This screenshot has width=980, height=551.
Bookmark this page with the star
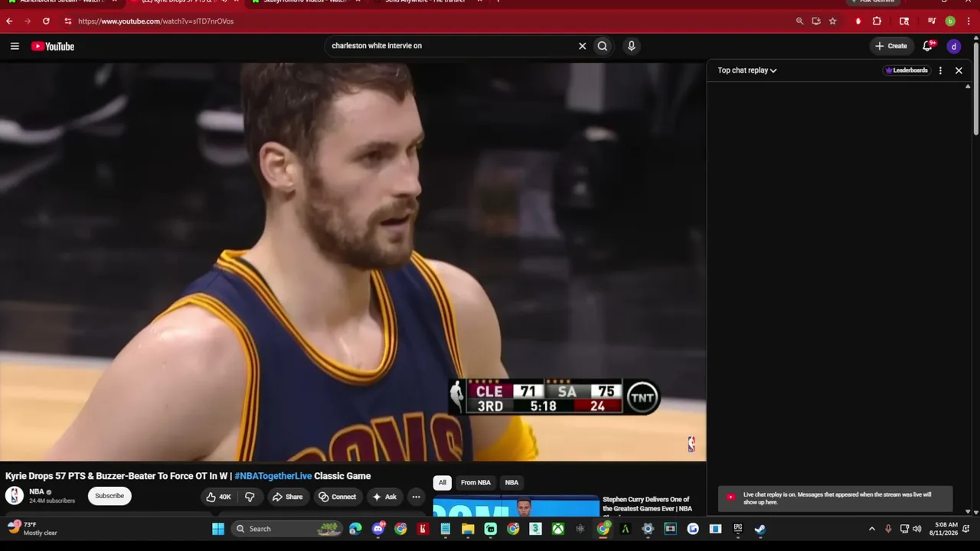[x=833, y=21]
